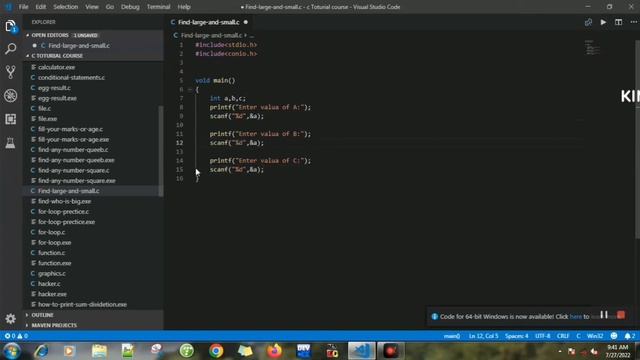Show hidden icons arrow in system tray
The height and width of the screenshot is (360, 640).
point(560,351)
